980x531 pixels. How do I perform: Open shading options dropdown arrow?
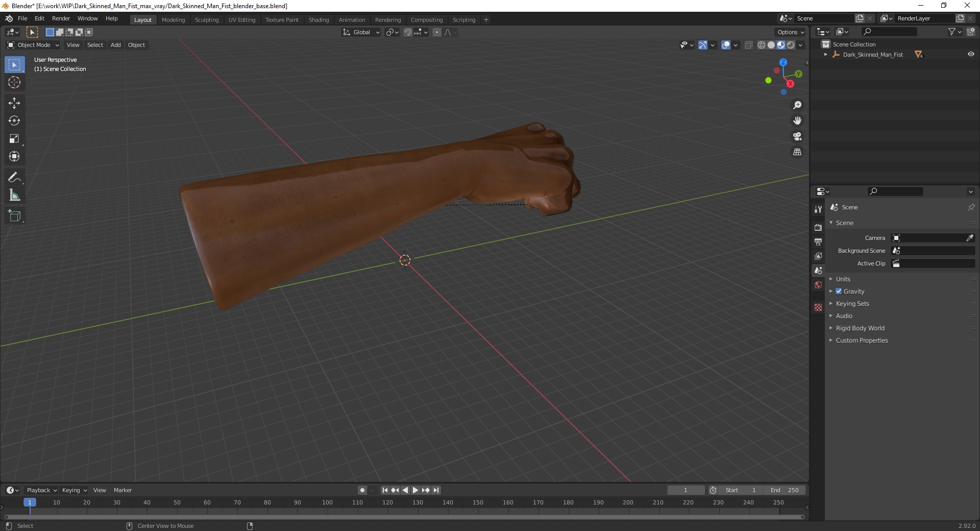(x=801, y=45)
